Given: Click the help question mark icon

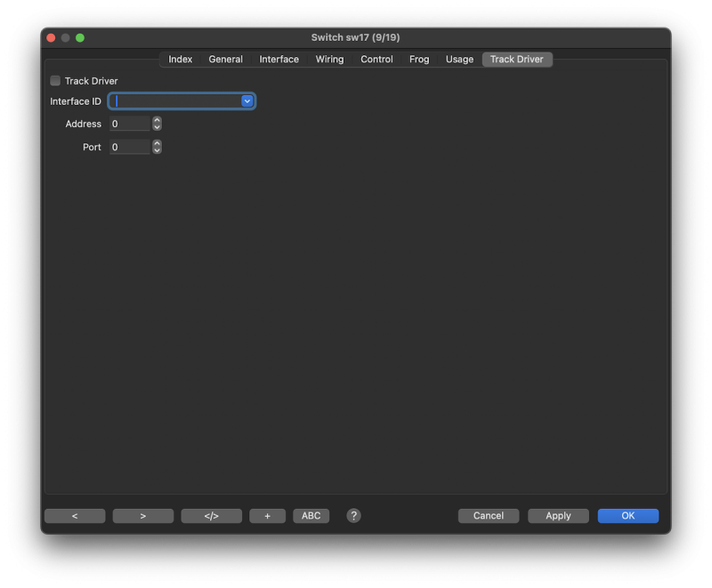Looking at the screenshot, I should tap(353, 516).
